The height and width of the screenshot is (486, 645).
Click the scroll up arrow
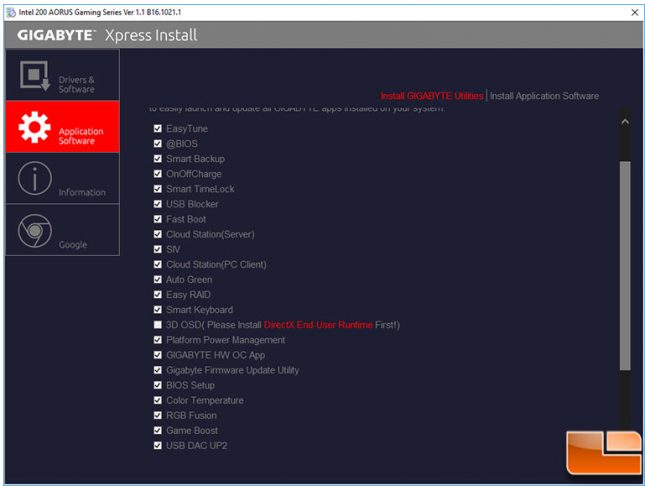coord(625,122)
